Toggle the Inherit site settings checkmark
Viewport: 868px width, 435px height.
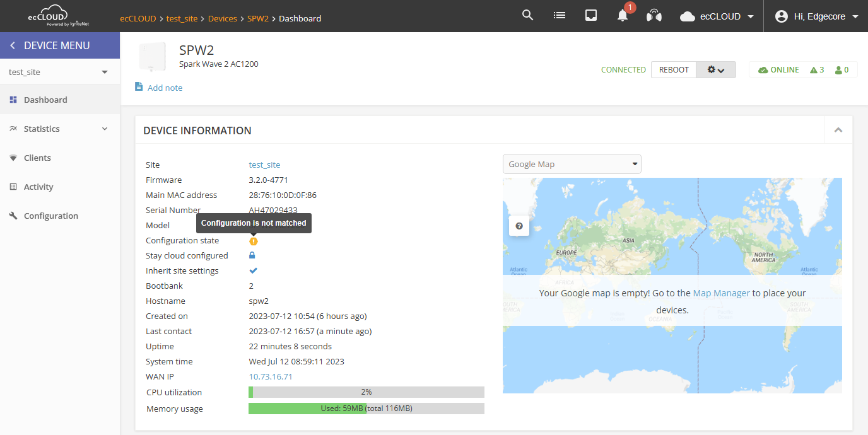pyautogui.click(x=254, y=270)
